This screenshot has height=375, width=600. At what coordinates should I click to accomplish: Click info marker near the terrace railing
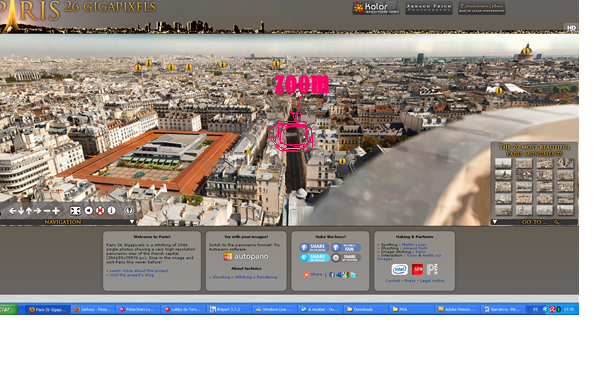click(x=499, y=91)
